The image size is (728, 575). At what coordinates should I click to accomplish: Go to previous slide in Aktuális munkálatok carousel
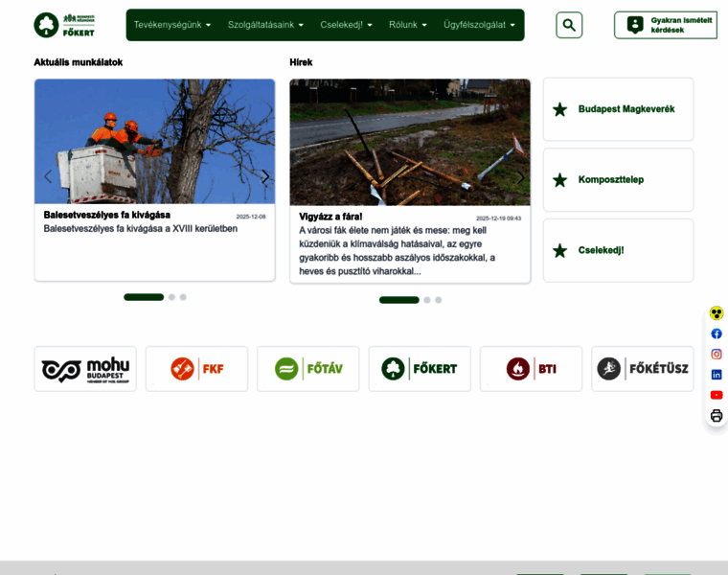pos(48,176)
